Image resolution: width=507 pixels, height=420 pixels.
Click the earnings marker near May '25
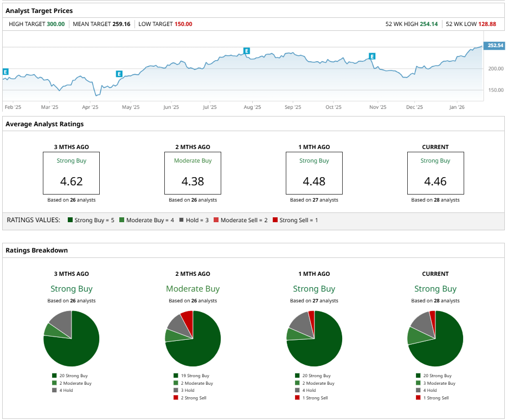119,74
